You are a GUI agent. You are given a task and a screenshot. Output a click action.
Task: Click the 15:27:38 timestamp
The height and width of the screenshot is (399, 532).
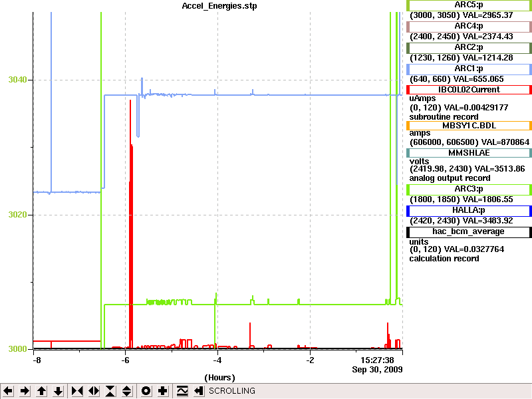click(x=377, y=360)
